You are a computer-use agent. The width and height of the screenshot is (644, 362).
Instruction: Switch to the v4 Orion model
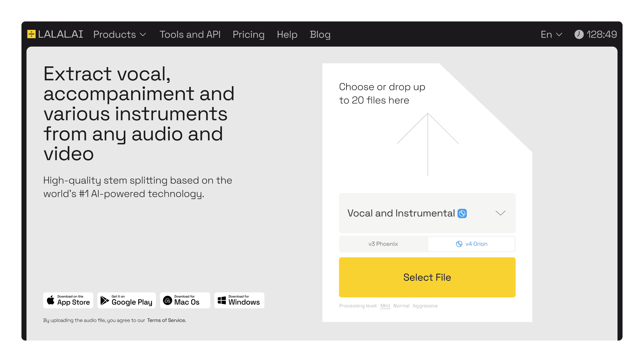tap(471, 244)
